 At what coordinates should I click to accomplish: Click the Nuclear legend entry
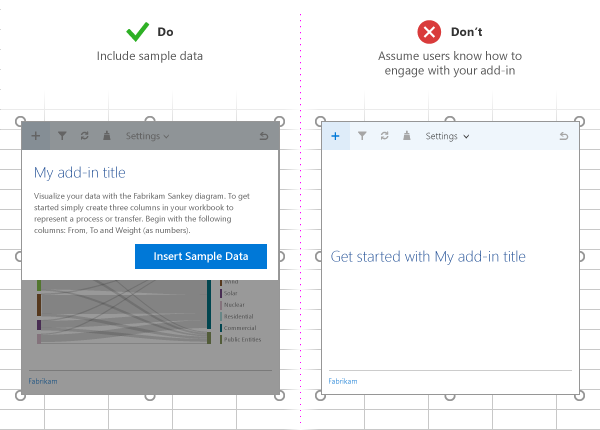232,305
